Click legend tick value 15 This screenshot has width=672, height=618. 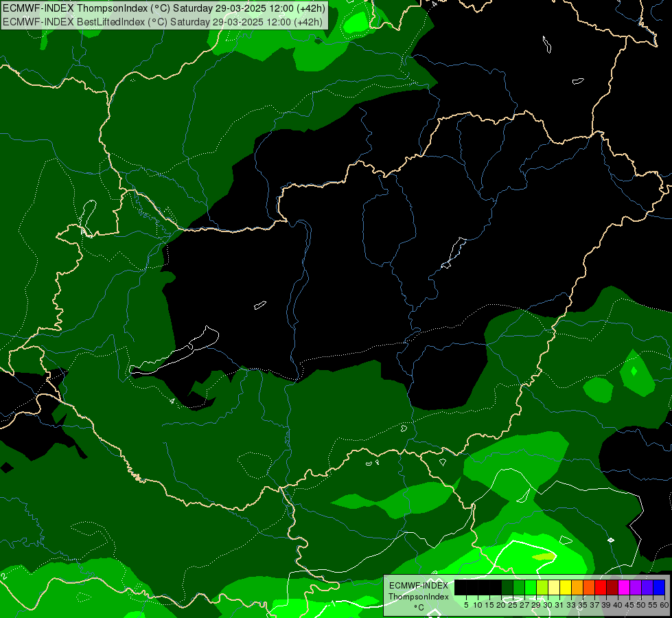click(x=489, y=605)
